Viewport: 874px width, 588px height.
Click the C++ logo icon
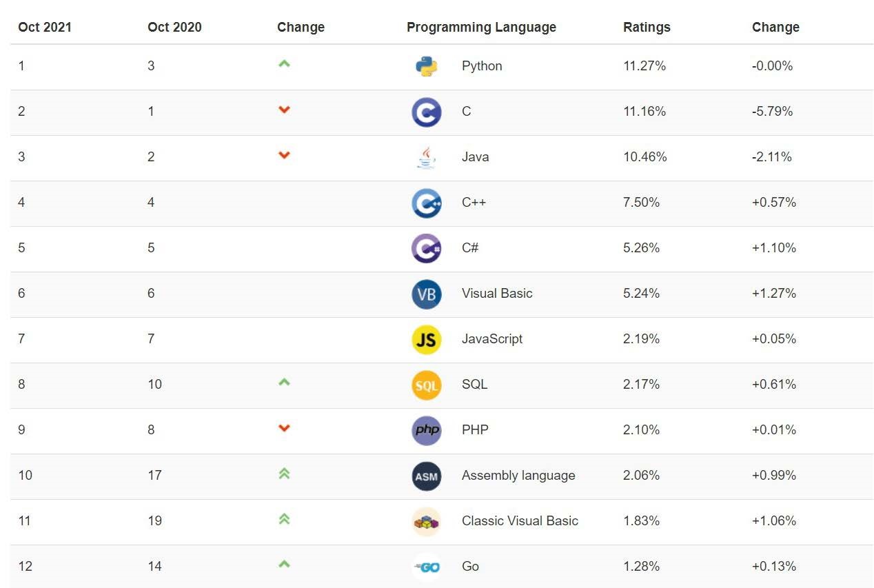(x=427, y=203)
